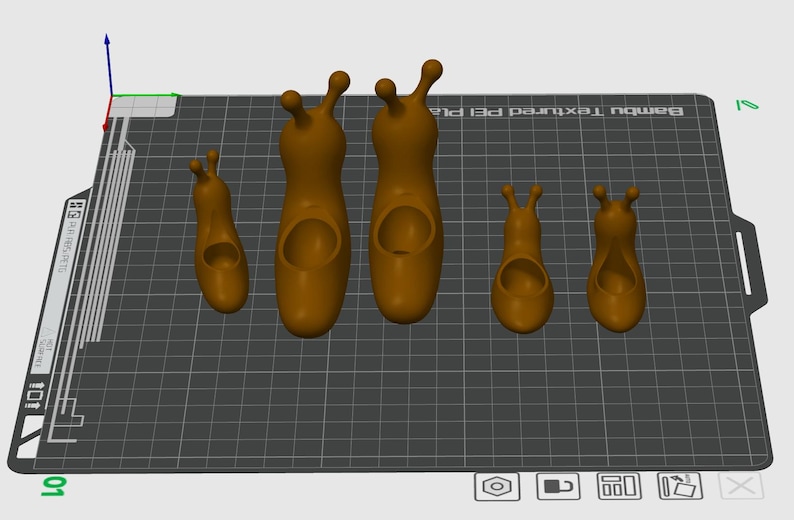Click the greyed-out remove plate X icon

click(741, 487)
